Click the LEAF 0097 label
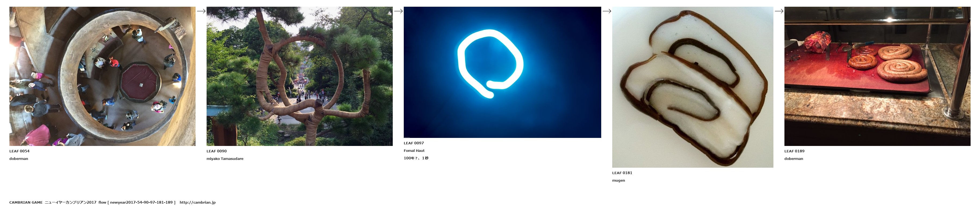Screen dimensions: 980x209 [x=413, y=143]
